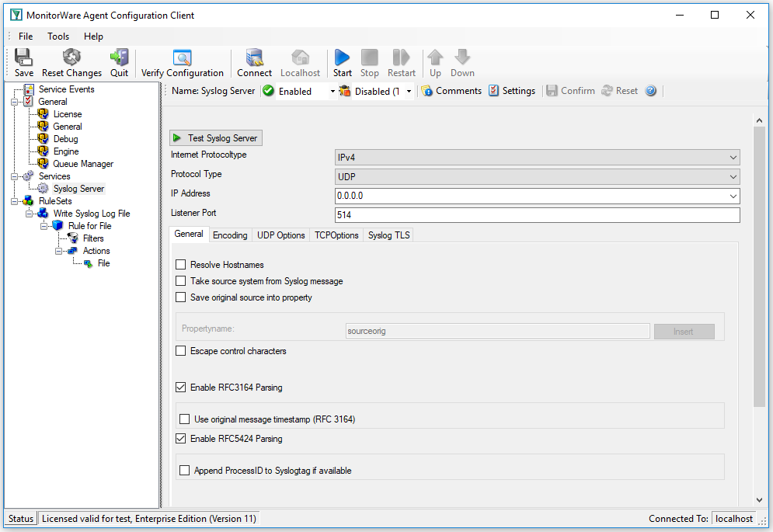The width and height of the screenshot is (773, 532).
Task: Open the Disabled dropdown arrow
Action: pos(409,91)
